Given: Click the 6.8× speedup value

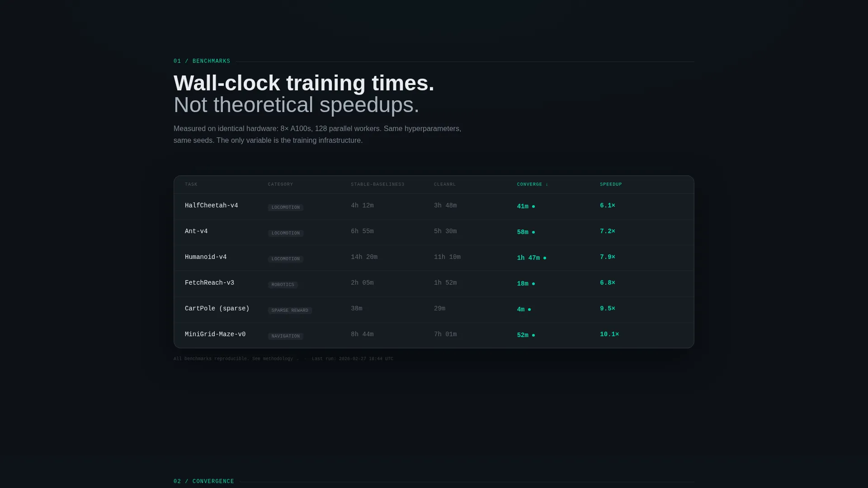Looking at the screenshot, I should tap(608, 283).
